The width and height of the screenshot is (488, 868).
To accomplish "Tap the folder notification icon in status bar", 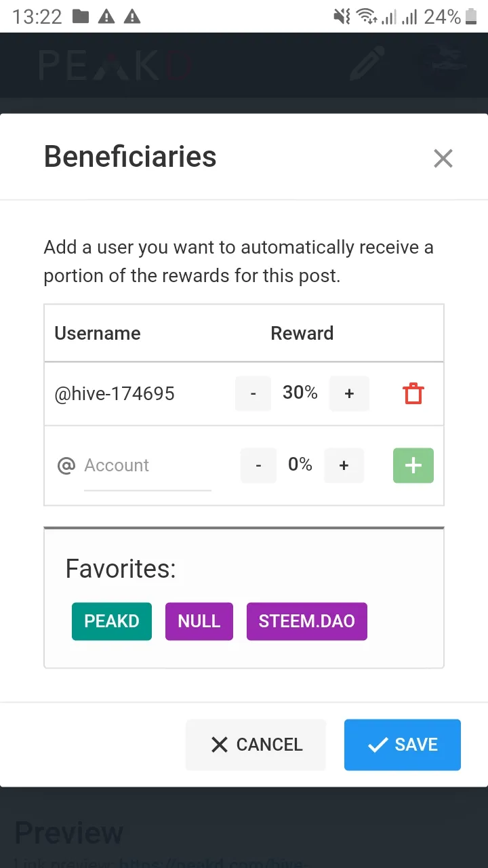I will click(81, 16).
